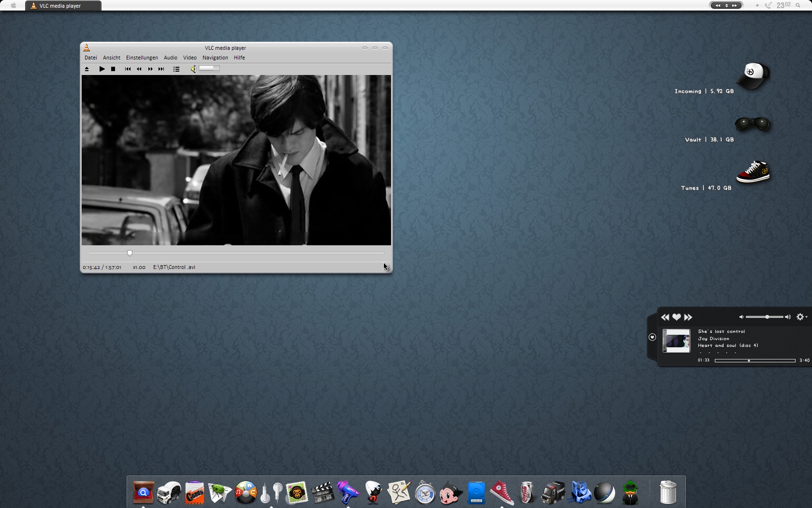The width and height of the screenshot is (812, 508).
Task: Click the elapsed time 0:15:42 / 1:57:01
Action: [102, 267]
